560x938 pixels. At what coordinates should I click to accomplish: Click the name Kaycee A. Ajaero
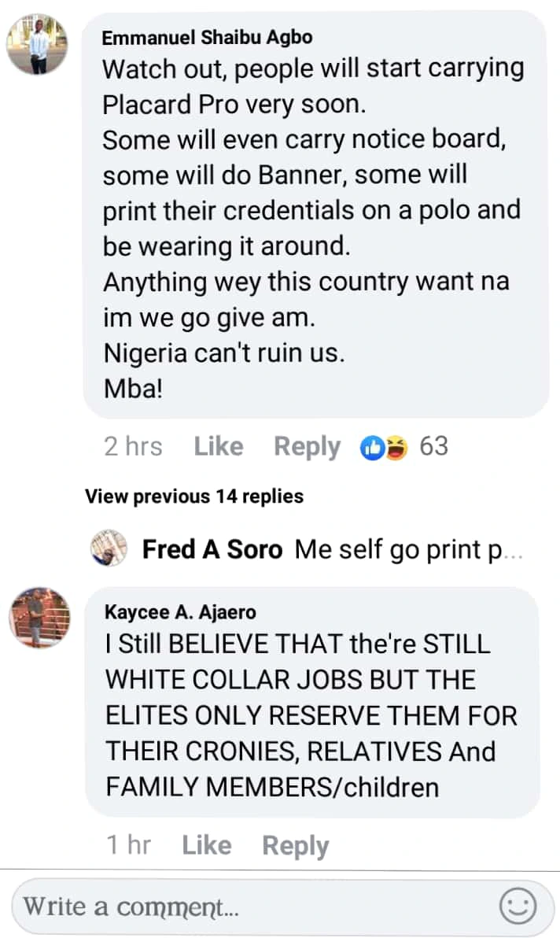(179, 612)
